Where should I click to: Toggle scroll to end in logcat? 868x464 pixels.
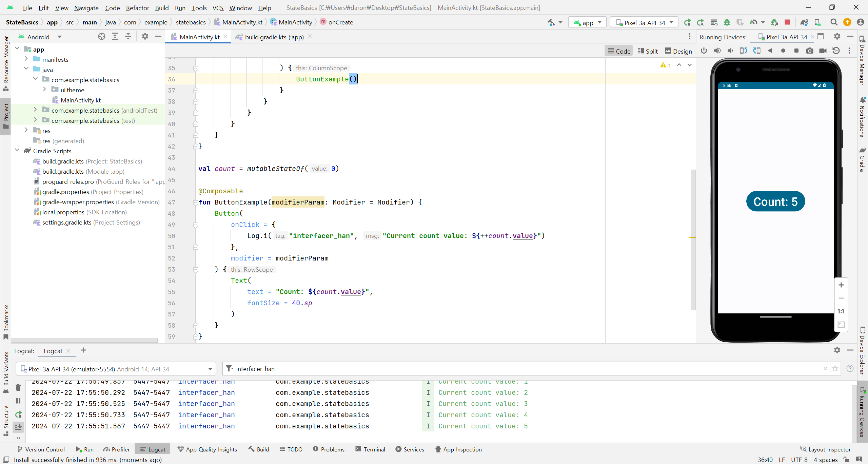[x=18, y=427]
